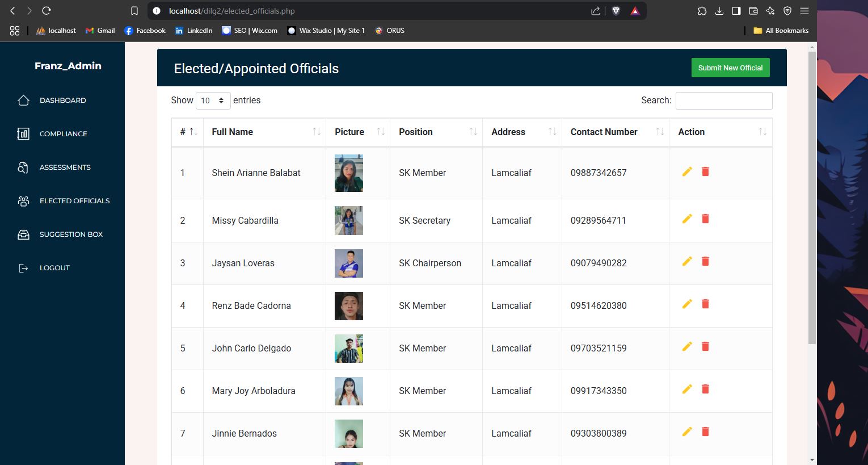
Task: Edit Jaysan Loveras record with pencil icon
Action: [687, 261]
